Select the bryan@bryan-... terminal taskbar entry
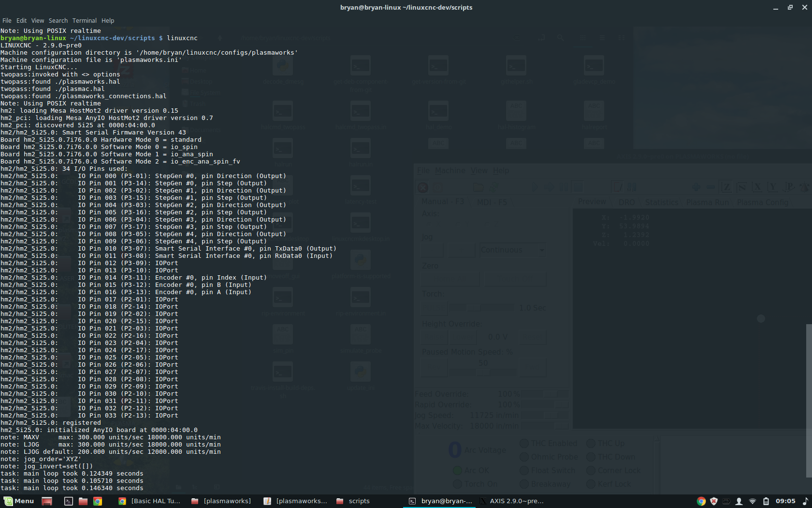The image size is (812, 508). click(x=440, y=501)
